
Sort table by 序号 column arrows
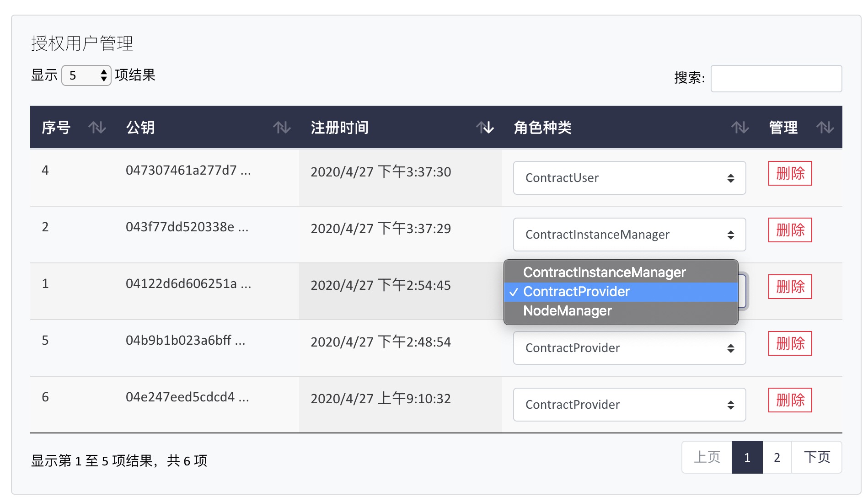[x=97, y=128]
